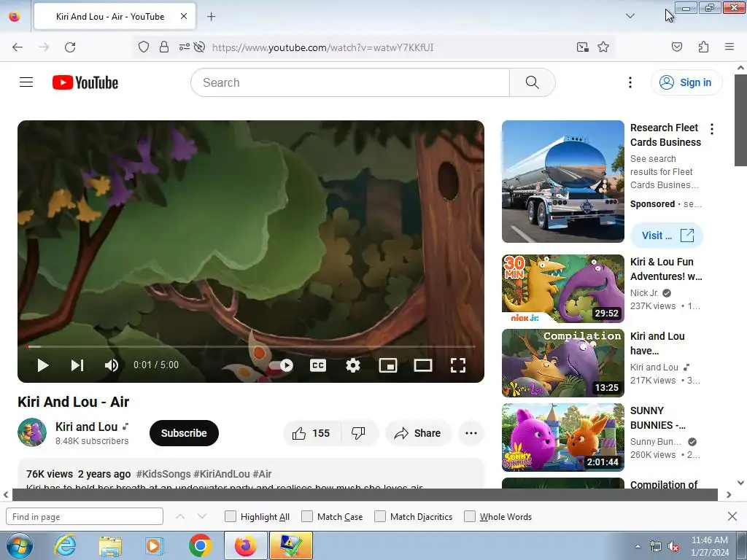
Task: Expand the list all tabs chevron
Action: [x=630, y=16]
